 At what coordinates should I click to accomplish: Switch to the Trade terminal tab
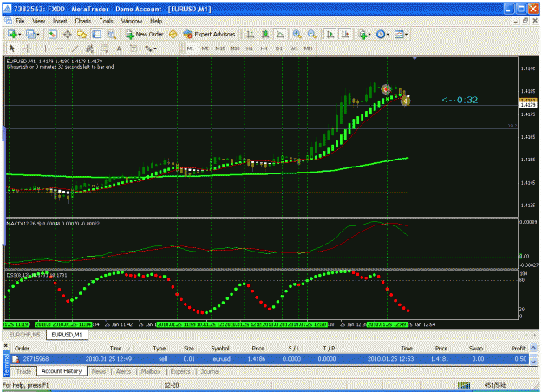click(24, 371)
